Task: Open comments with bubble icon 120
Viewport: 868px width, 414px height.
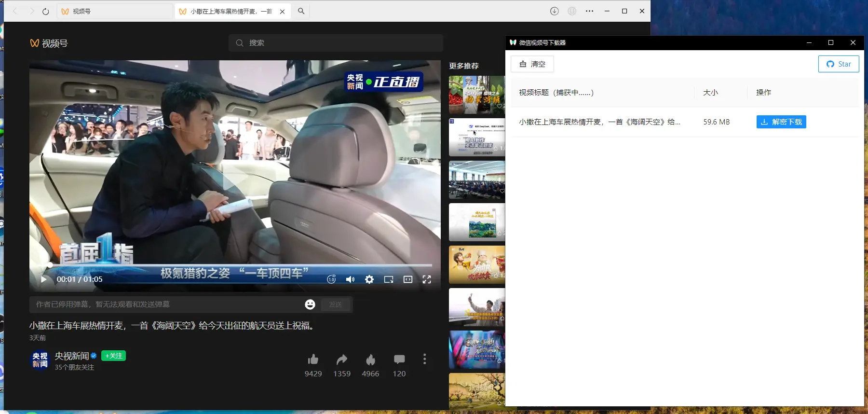Action: [x=399, y=359]
